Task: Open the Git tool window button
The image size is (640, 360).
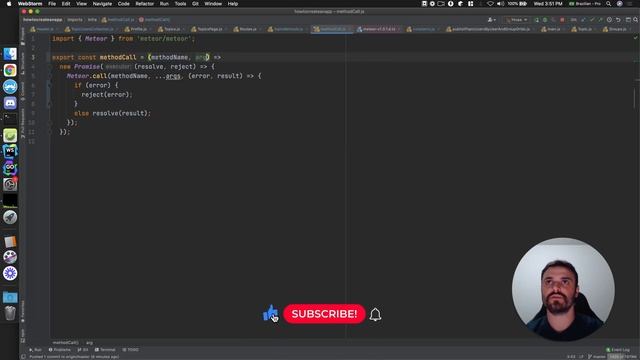Action: pos(83,350)
